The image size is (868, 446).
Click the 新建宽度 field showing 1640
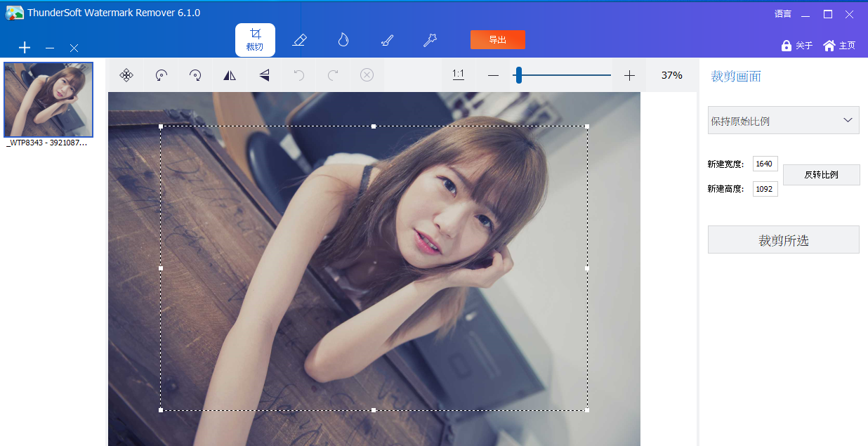765,164
